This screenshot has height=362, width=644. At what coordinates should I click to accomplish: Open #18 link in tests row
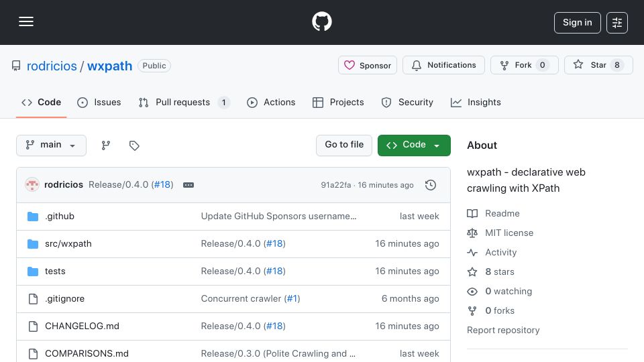click(274, 271)
